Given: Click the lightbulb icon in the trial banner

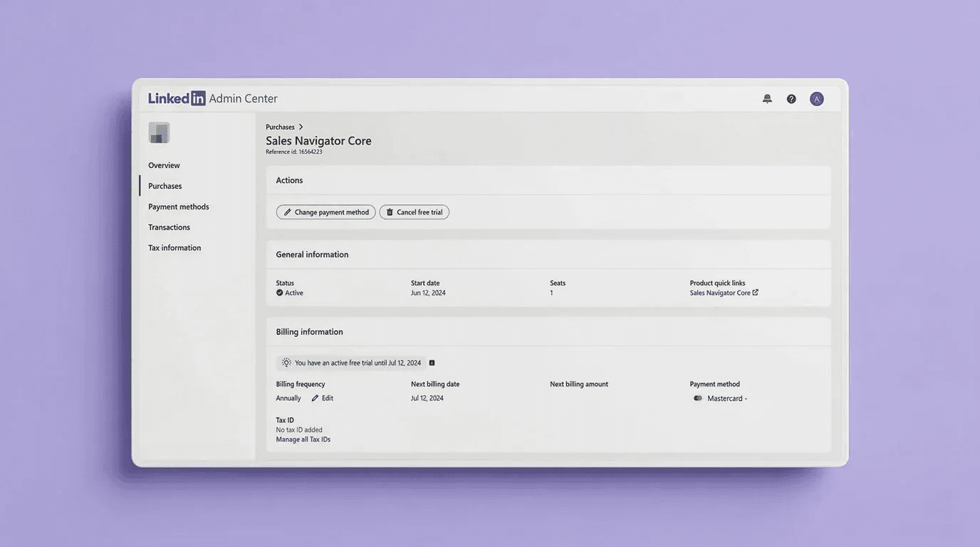Looking at the screenshot, I should (286, 363).
